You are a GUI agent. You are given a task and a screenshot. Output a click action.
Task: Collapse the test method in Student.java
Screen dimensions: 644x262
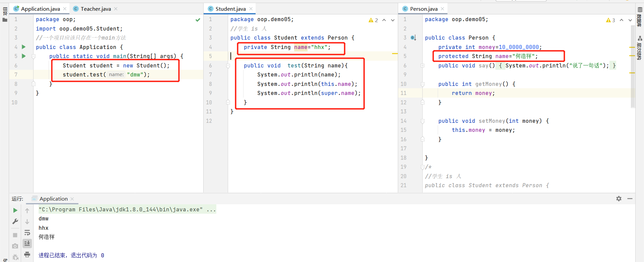pos(228,66)
